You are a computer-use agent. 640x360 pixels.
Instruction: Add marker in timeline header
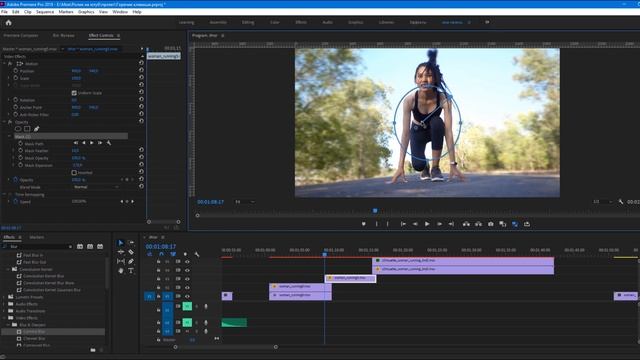coord(185,254)
